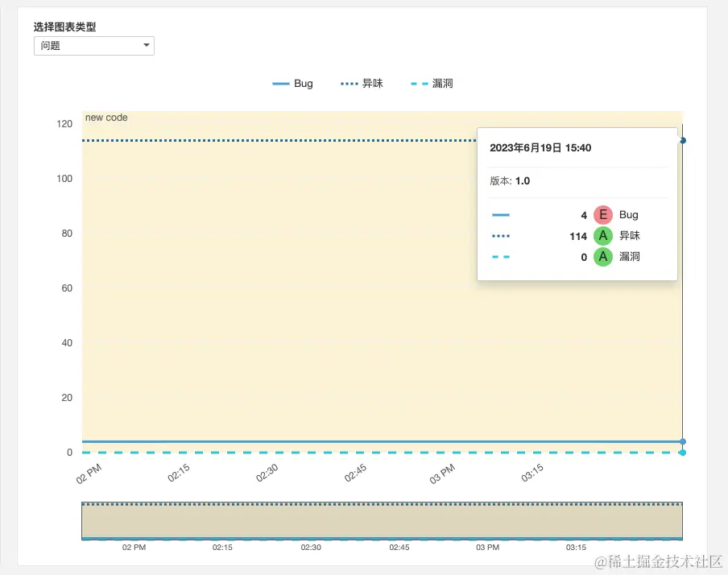Click the 02:45 label under the overview bar

click(399, 548)
